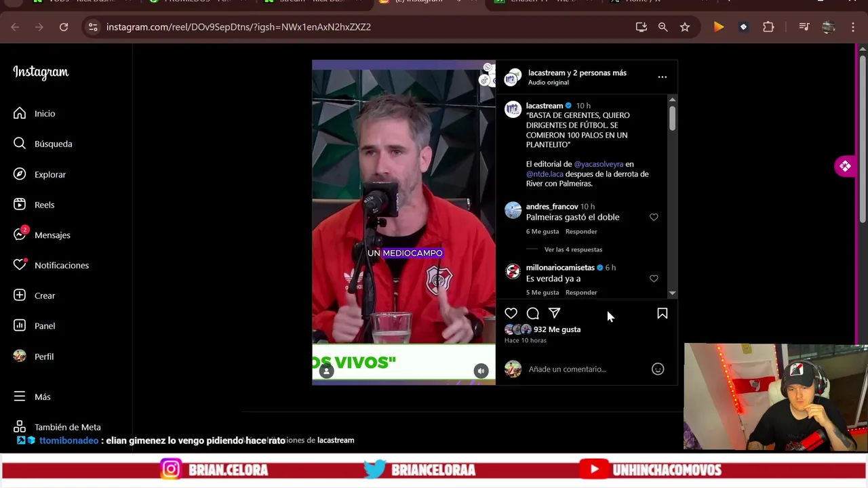868x488 pixels.
Task: Click Audio original link
Action: tap(549, 83)
